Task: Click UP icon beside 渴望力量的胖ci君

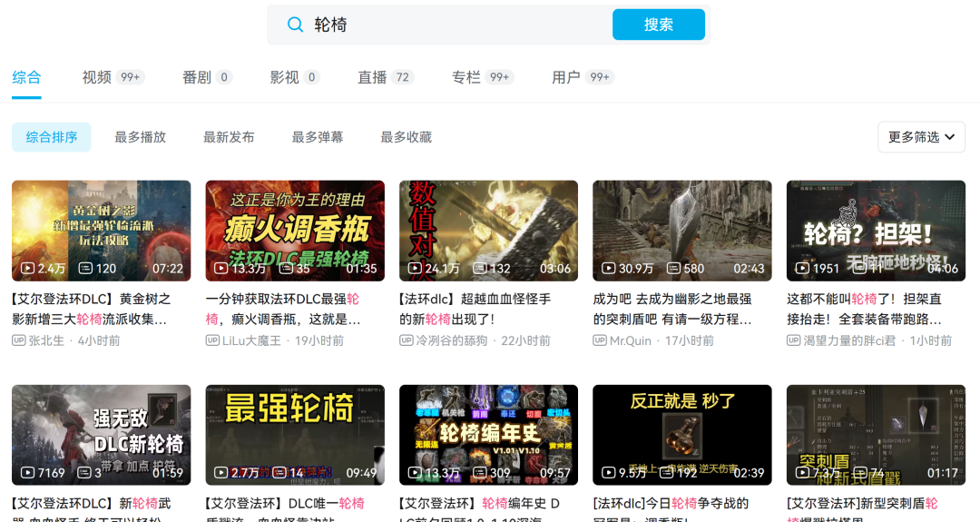Action: [793, 340]
